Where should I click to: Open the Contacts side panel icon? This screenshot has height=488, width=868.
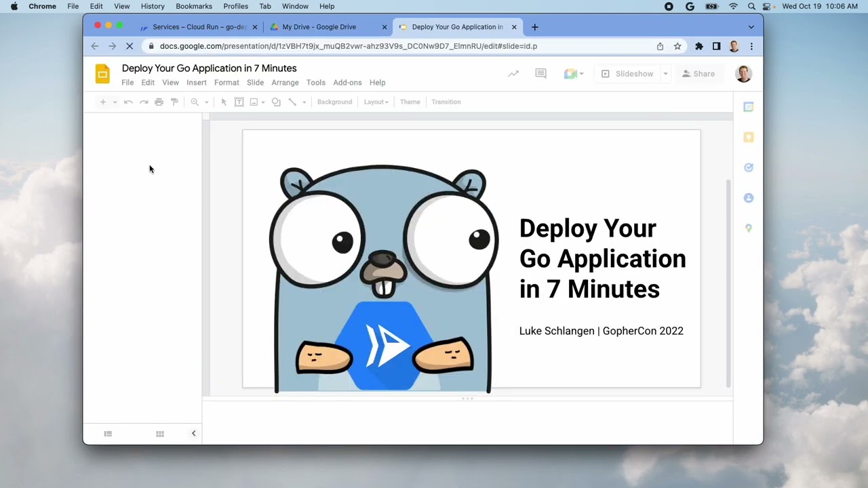(749, 198)
